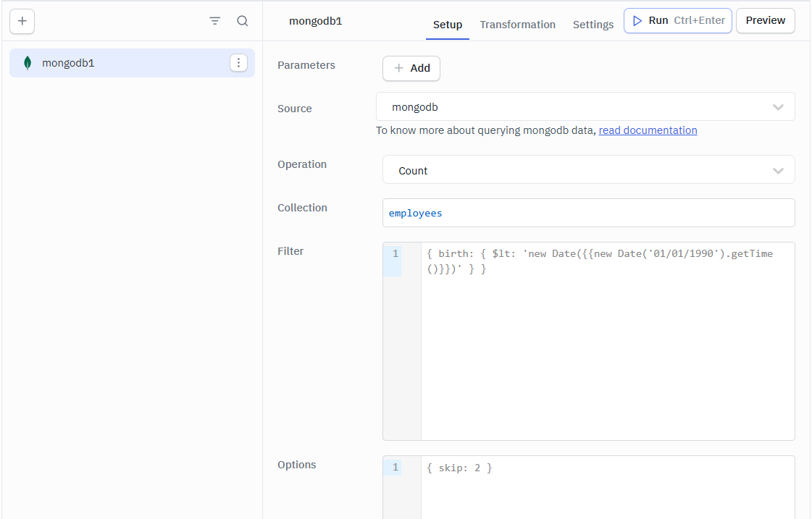The height and width of the screenshot is (519, 812).
Task: Select the mongodb1 query name in the sidebar list
Action: coord(68,63)
